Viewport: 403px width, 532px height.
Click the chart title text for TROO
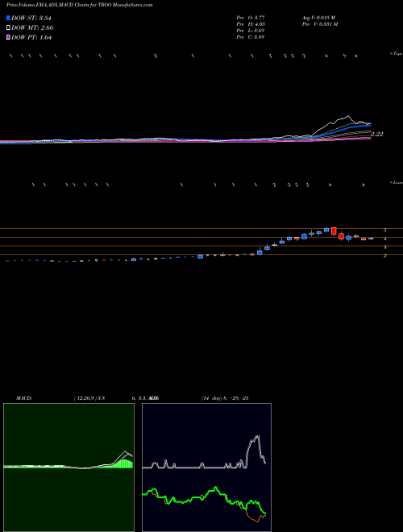click(x=79, y=5)
